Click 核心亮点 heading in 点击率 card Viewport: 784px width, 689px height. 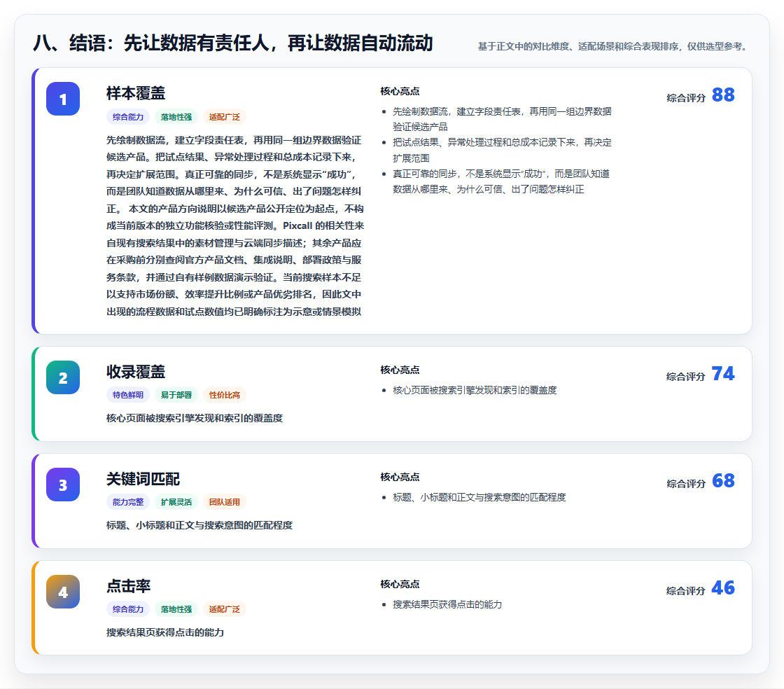(400, 584)
